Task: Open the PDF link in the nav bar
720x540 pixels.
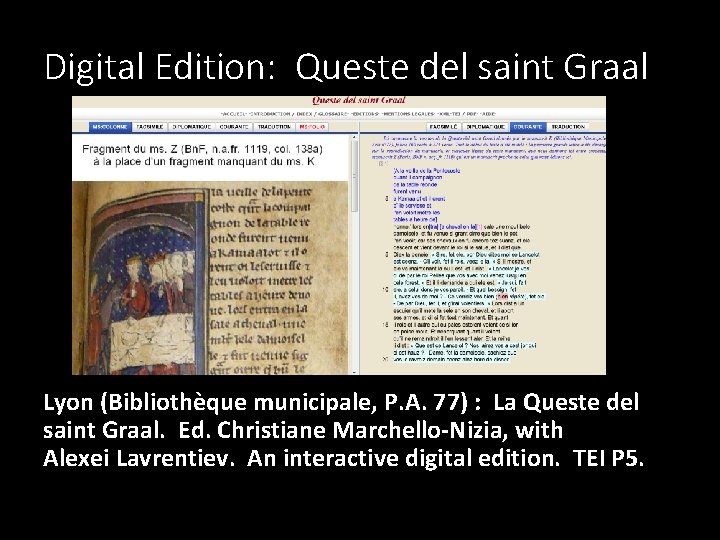Action: [473, 114]
